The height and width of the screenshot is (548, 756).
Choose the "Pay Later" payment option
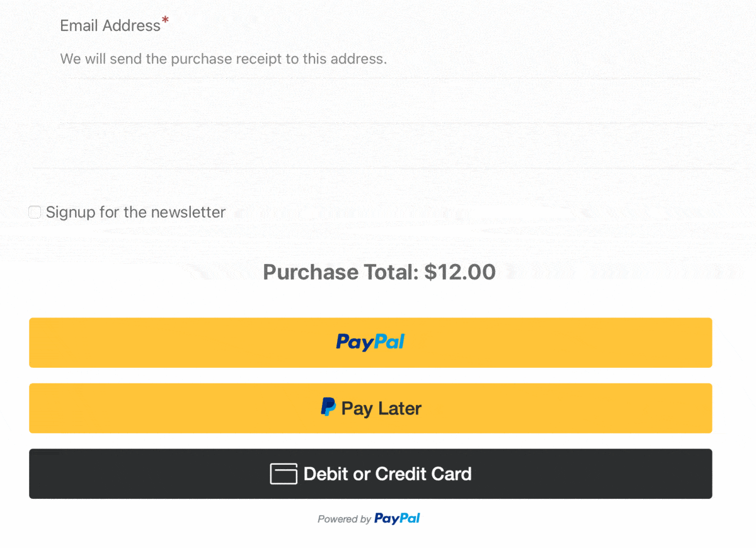tap(370, 408)
